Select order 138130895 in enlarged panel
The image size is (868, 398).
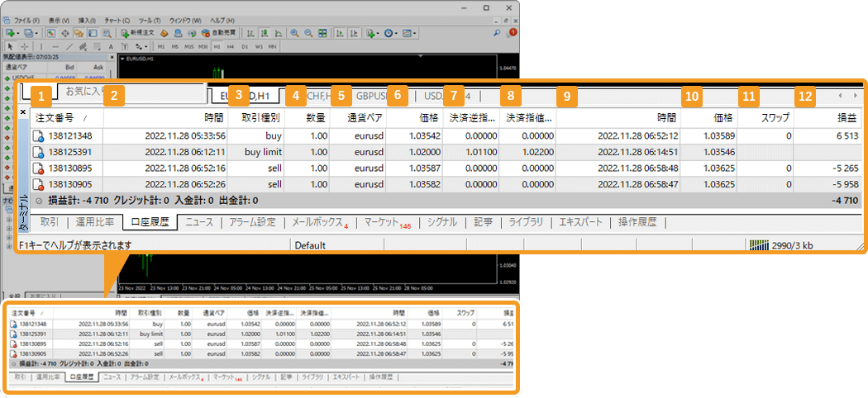click(x=446, y=168)
